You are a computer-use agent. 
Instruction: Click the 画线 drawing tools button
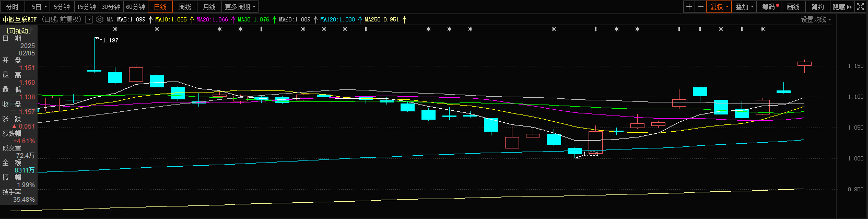[x=793, y=7]
